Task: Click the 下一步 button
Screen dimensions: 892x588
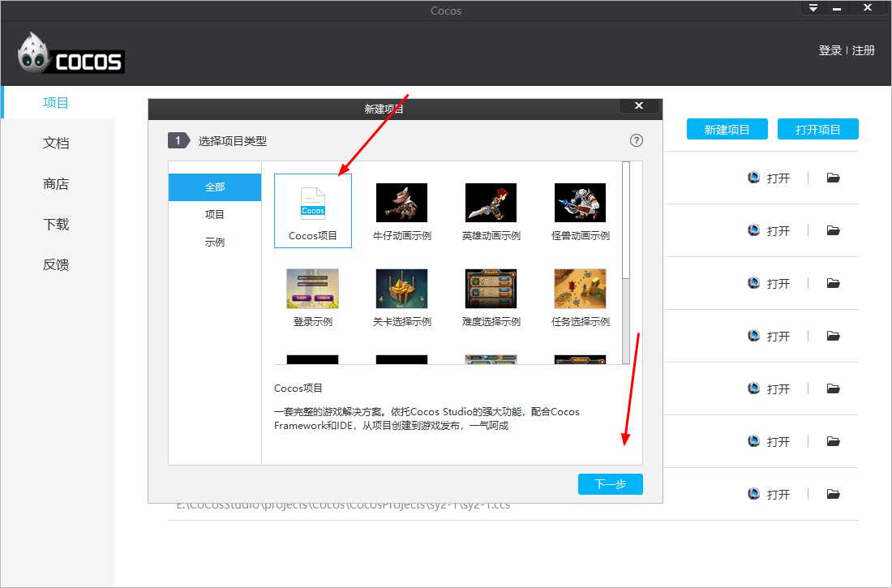Action: [611, 484]
